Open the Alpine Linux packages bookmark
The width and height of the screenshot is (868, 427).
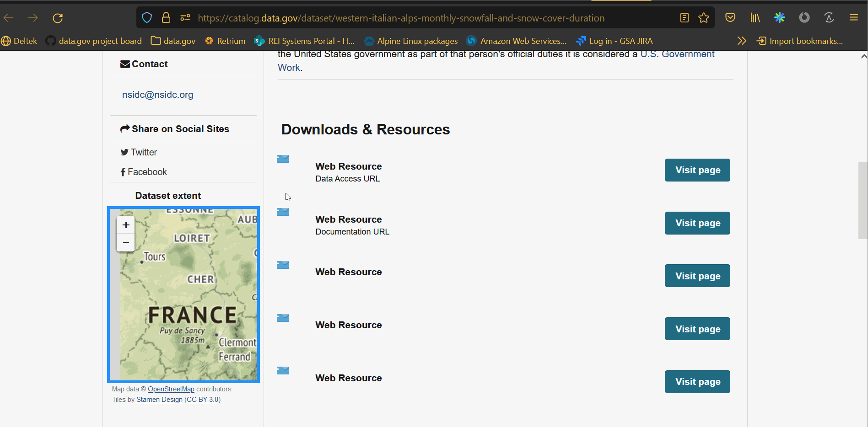[x=411, y=41]
